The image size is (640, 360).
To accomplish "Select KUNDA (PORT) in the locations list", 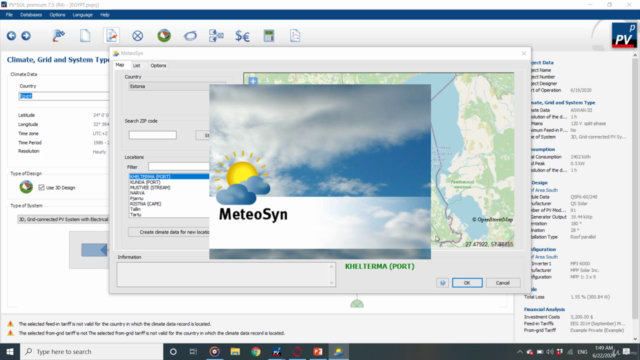I will tap(145, 182).
